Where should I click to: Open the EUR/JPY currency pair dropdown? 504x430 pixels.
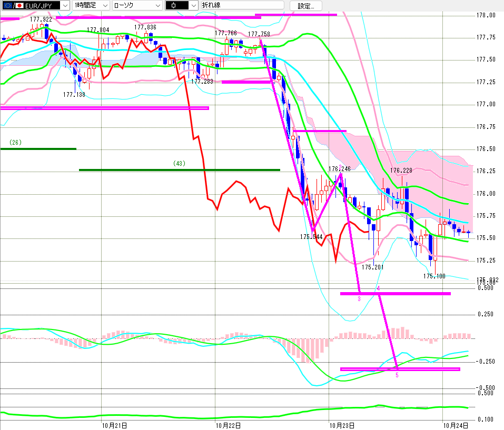[x=35, y=5]
